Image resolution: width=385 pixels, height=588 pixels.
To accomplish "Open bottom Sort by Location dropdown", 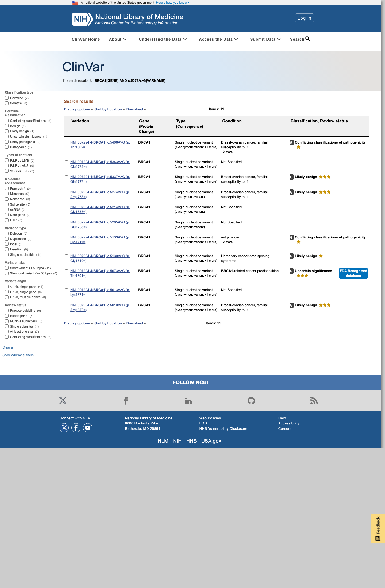I will tap(110, 323).
